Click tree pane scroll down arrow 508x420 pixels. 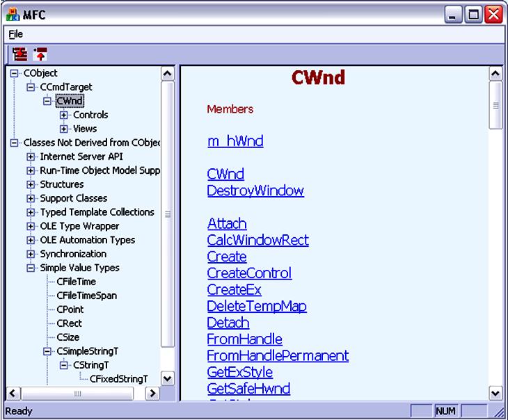168,378
